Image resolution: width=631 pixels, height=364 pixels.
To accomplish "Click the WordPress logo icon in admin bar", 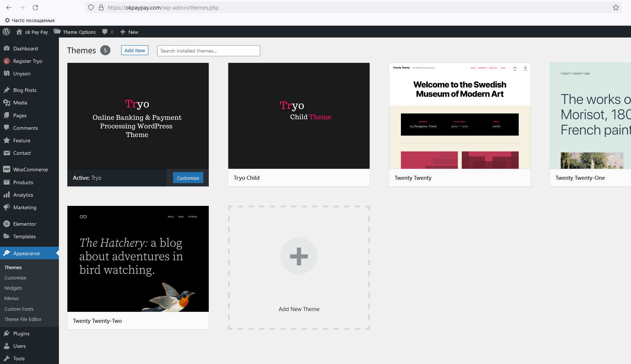I will [x=6, y=32].
